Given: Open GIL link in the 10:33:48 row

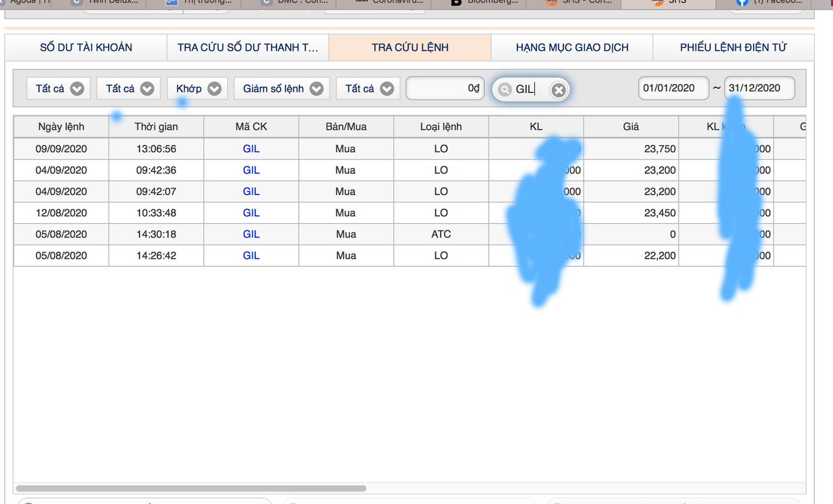Looking at the screenshot, I should pos(251,213).
